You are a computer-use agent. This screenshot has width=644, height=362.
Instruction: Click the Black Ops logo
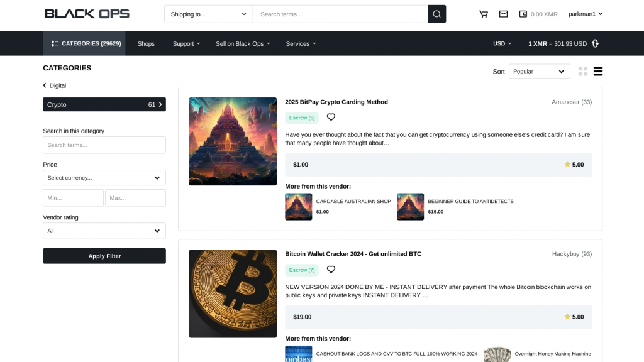point(87,14)
